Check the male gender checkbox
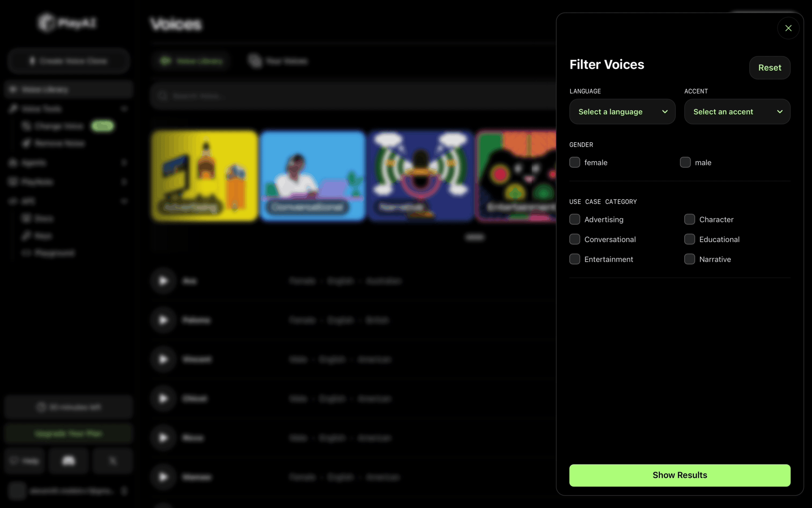 685,163
